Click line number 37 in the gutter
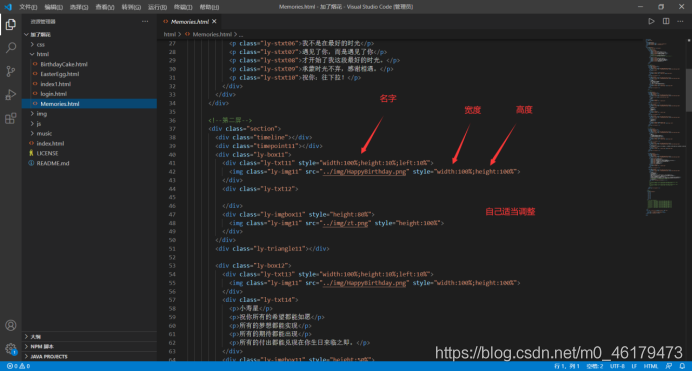 172,129
